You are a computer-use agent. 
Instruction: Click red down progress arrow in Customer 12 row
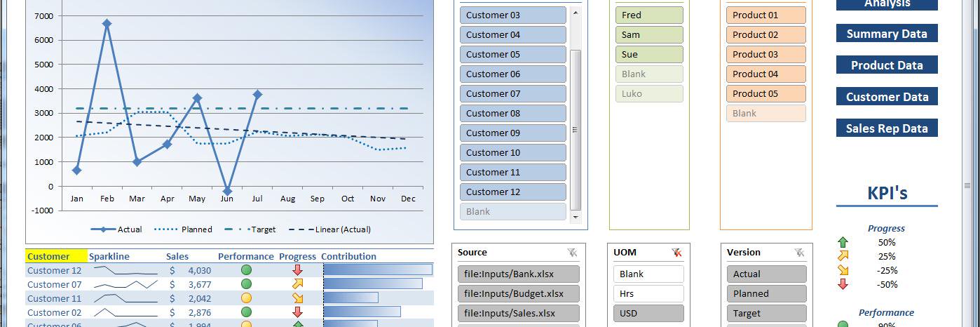tap(297, 270)
